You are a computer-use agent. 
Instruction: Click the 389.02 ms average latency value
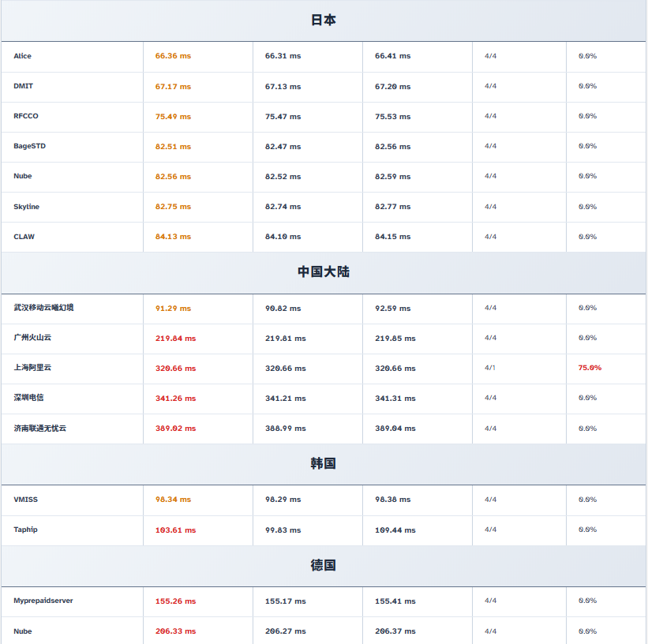[x=175, y=429]
